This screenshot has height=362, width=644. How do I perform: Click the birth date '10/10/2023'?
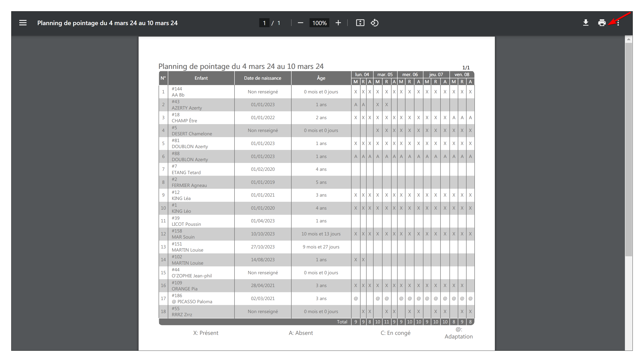pyautogui.click(x=263, y=234)
